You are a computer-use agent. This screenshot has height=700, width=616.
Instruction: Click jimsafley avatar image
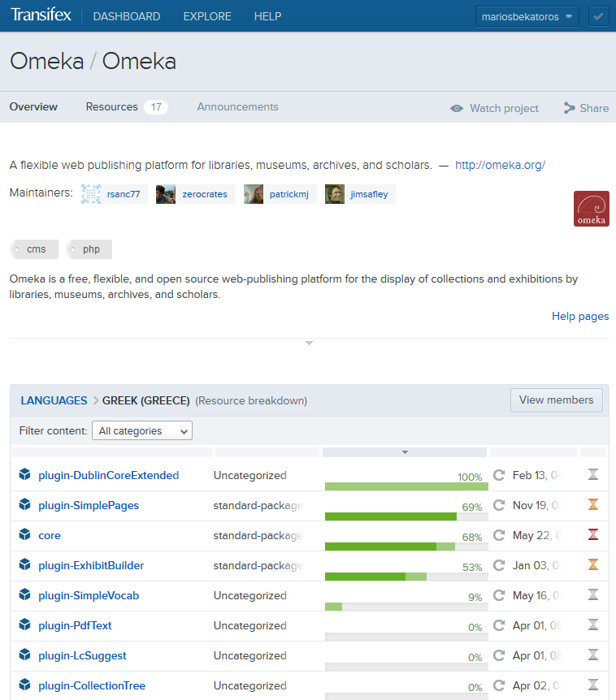point(335,194)
